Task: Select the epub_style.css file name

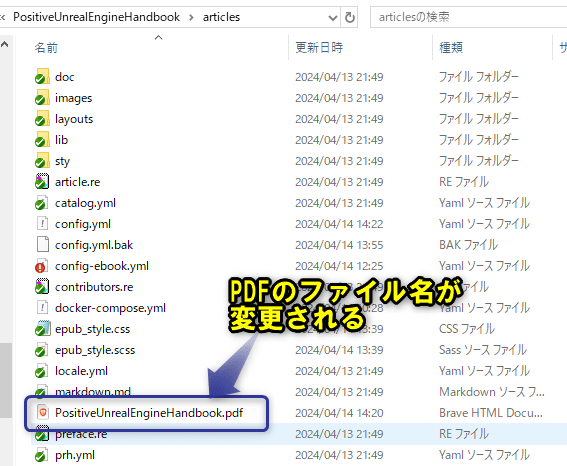Action: 93,329
